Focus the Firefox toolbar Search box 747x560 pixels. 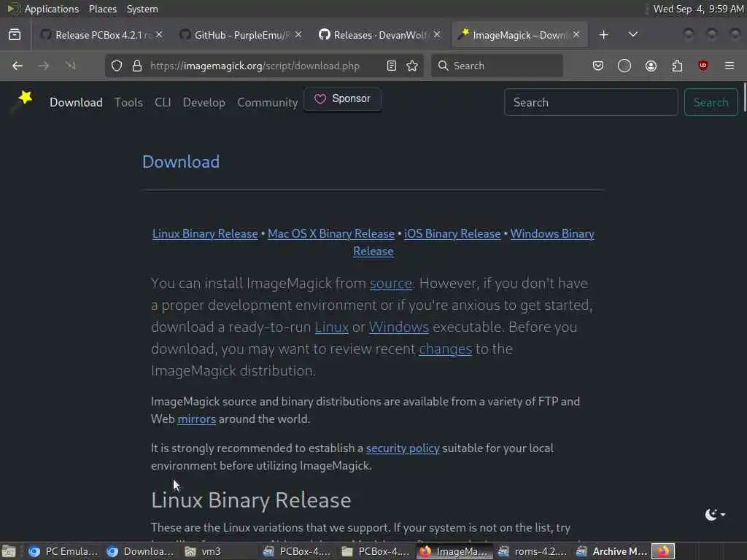pos(497,66)
